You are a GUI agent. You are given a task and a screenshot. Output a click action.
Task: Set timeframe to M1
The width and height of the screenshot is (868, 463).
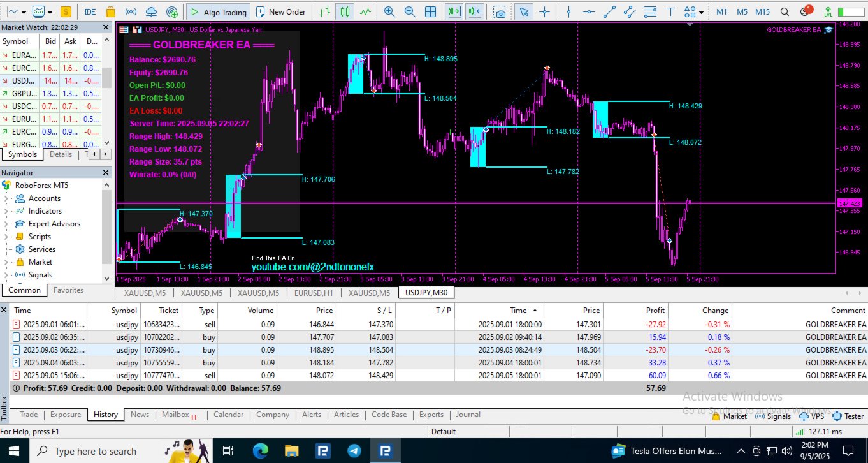coord(721,11)
